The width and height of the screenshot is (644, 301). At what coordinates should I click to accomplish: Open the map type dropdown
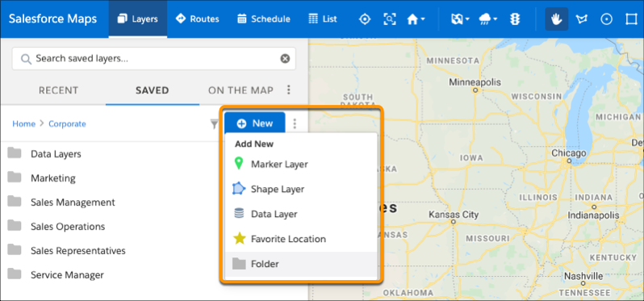tap(460, 19)
